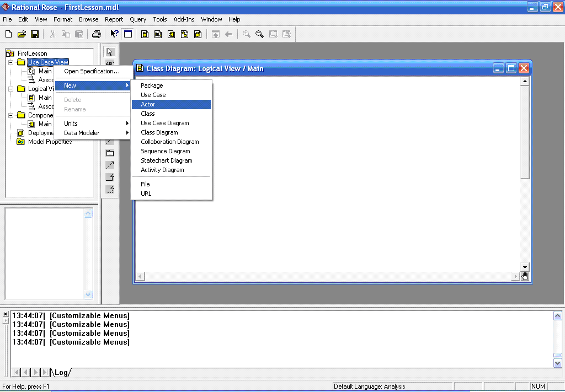Choose Use Case Diagram in submenu
This screenshot has height=392, width=565.
[171, 123]
